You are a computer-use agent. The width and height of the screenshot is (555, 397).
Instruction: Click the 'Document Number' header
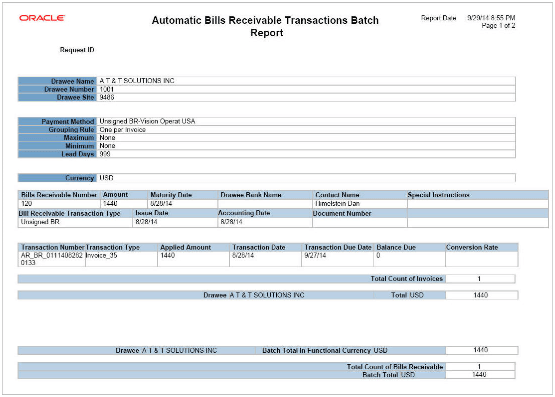342,213
